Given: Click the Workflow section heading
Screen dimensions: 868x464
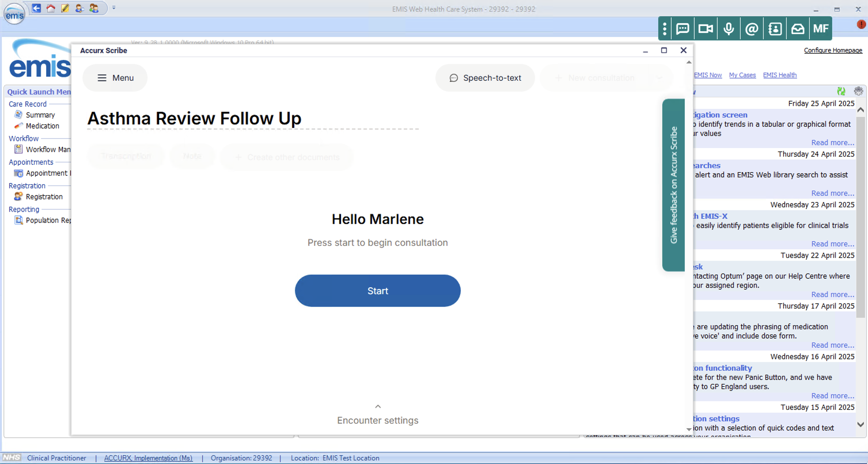Looking at the screenshot, I should [x=24, y=138].
